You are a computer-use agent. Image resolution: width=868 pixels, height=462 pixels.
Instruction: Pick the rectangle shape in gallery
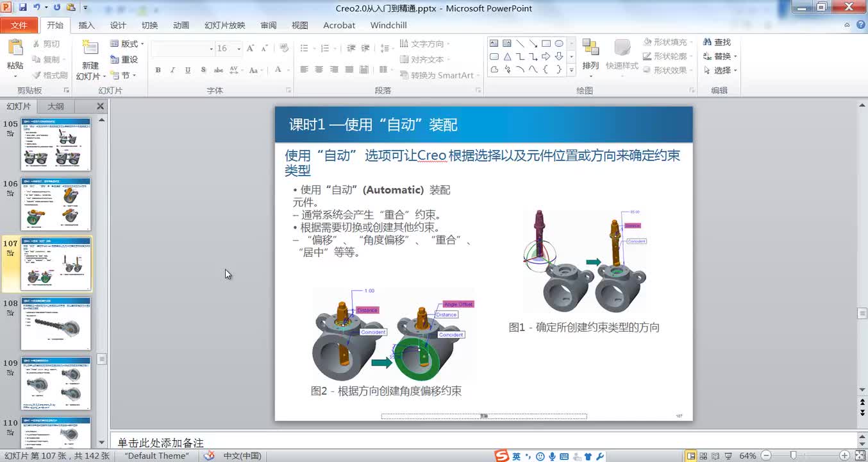[x=546, y=44]
